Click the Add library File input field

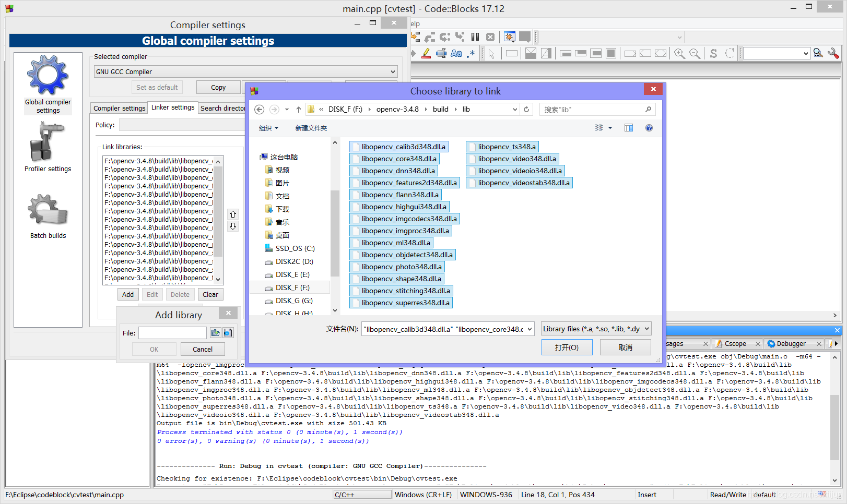pyautogui.click(x=172, y=333)
